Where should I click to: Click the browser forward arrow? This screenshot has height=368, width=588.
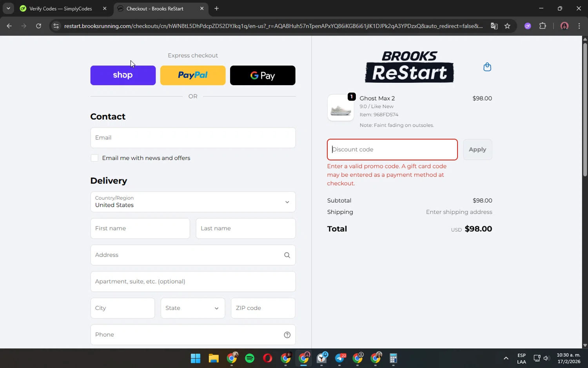24,26
